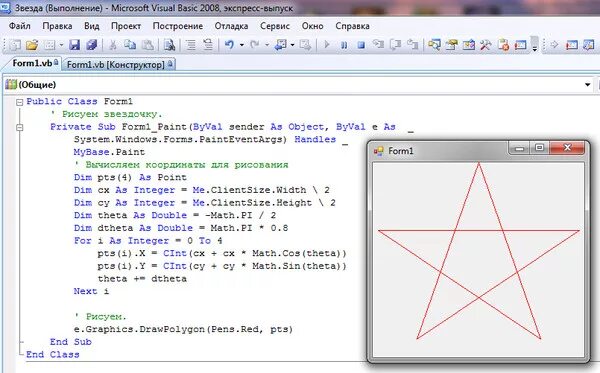Collapse the Form1_Paint Sub block
This screenshot has height=373, width=600.
(20, 127)
